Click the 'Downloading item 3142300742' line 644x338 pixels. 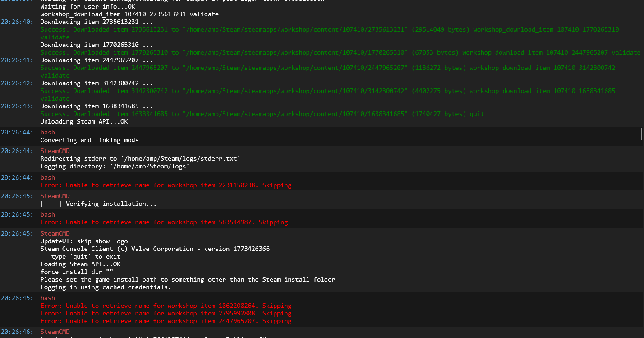(x=97, y=83)
